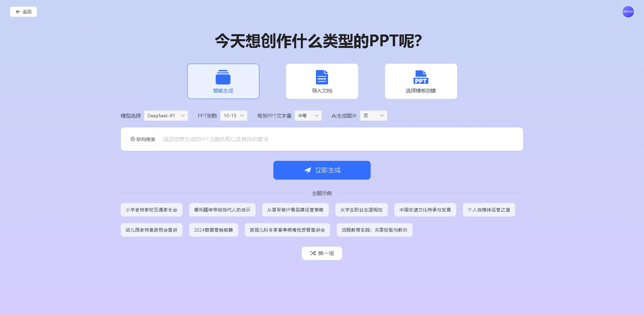Image resolution: width=644 pixels, height=315 pixels.
Task: Toggle the 联网搜索 web search option
Action: [143, 139]
